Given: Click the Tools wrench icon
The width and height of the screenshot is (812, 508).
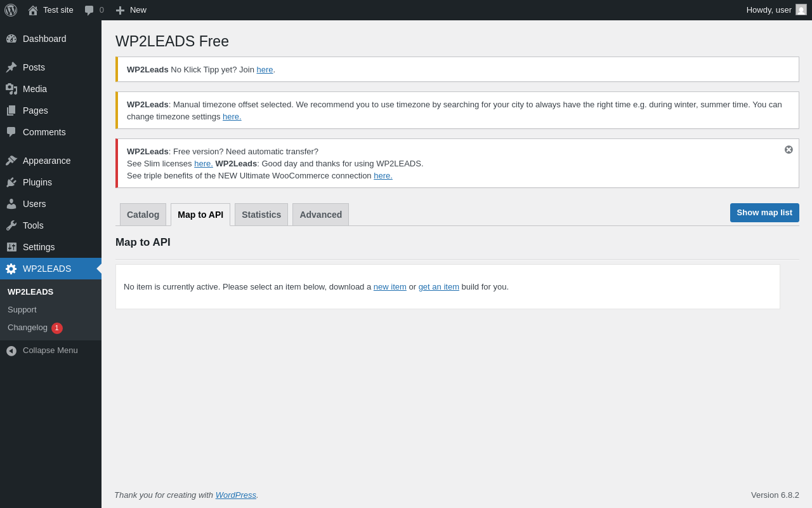Looking at the screenshot, I should click(11, 225).
